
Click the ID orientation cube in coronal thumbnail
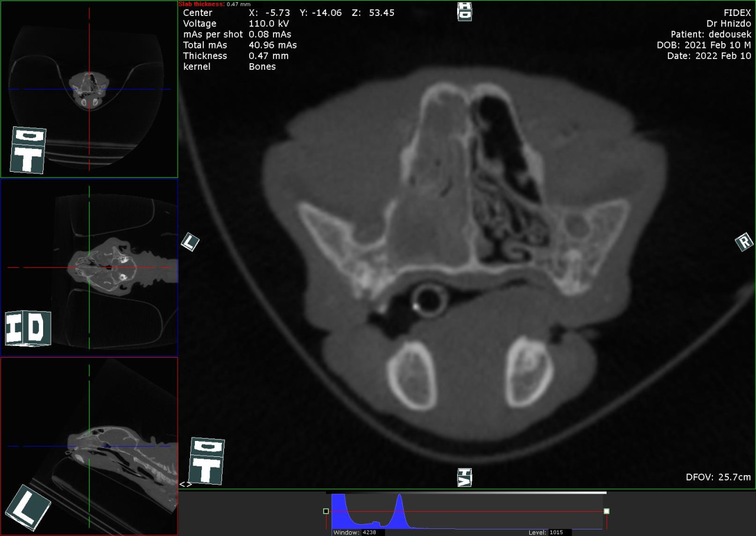(x=28, y=328)
